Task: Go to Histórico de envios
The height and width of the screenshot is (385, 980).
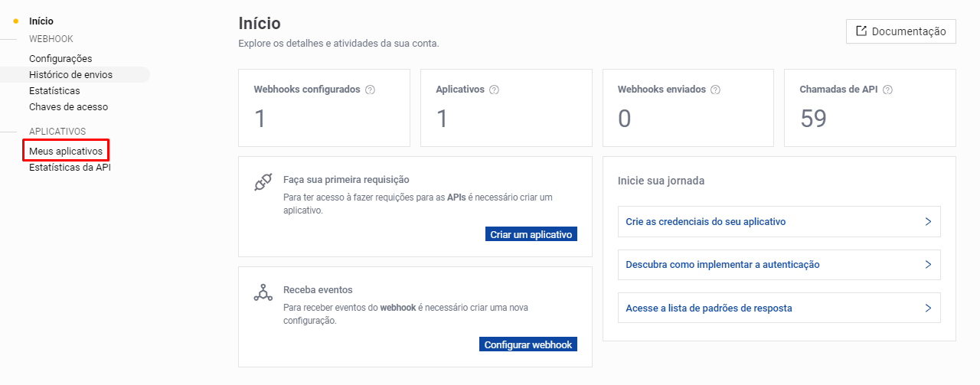Action: point(70,75)
